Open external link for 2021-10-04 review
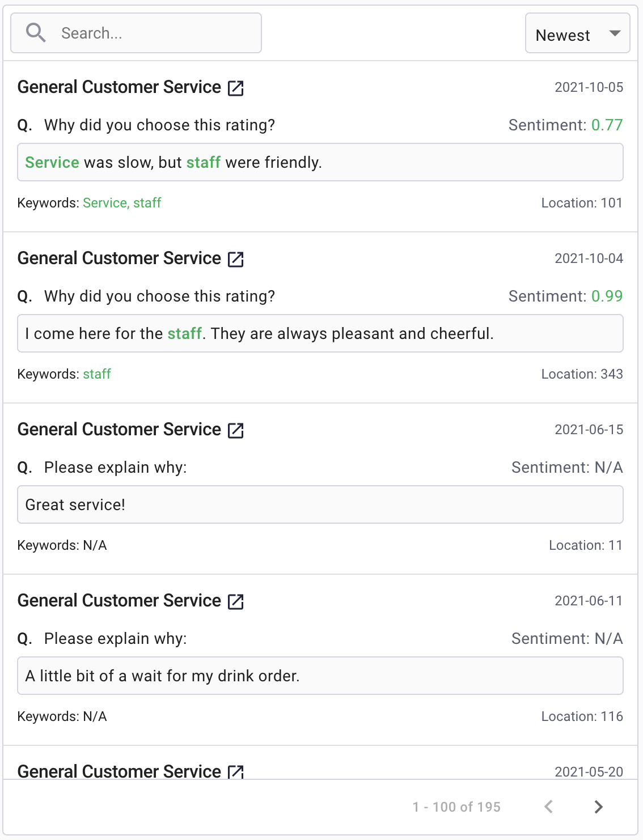The height and width of the screenshot is (840, 643). (x=236, y=259)
